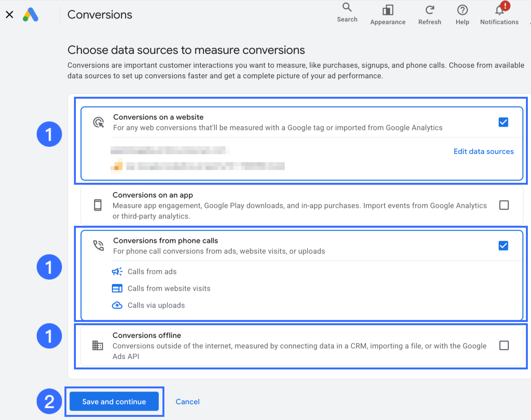Click the phone calls handset icon

(x=98, y=245)
